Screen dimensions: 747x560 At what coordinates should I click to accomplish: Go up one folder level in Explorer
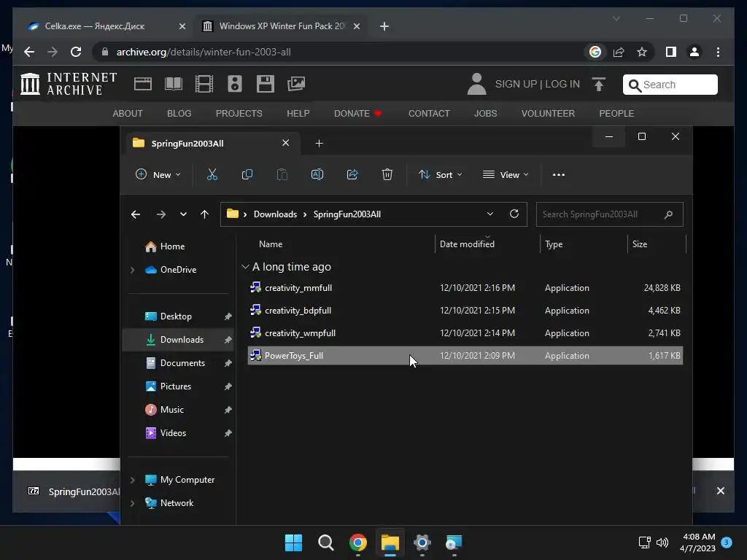coord(204,214)
